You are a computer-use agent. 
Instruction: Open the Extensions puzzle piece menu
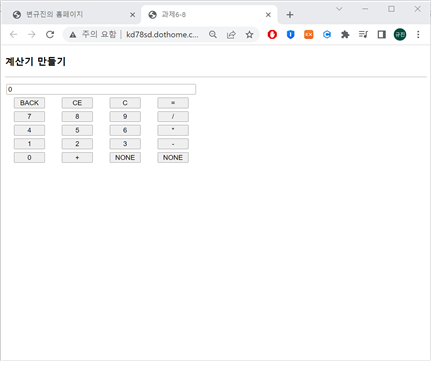[345, 34]
